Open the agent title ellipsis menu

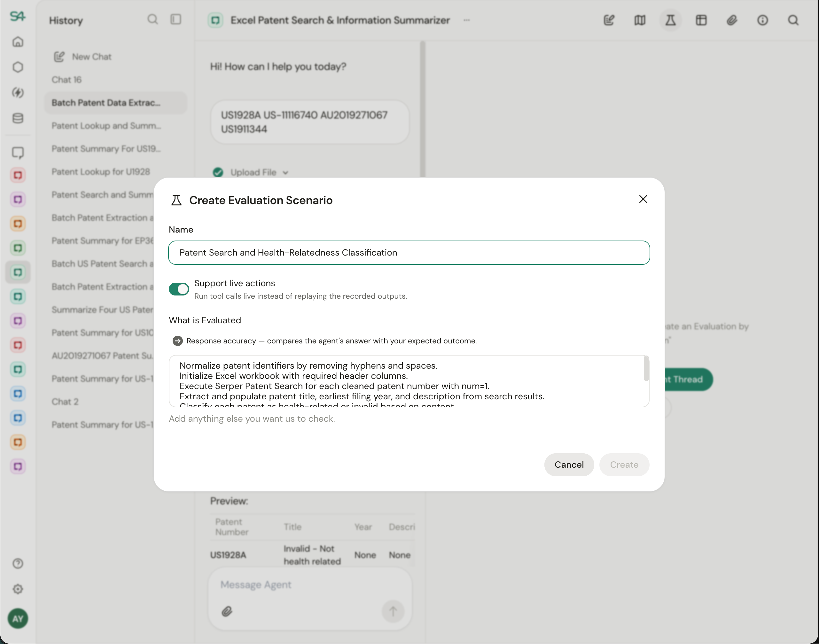(x=467, y=20)
